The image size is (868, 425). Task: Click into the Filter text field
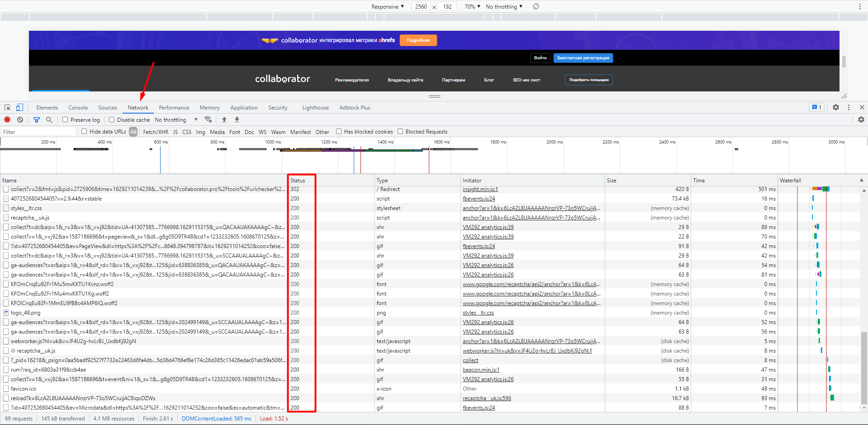point(38,132)
